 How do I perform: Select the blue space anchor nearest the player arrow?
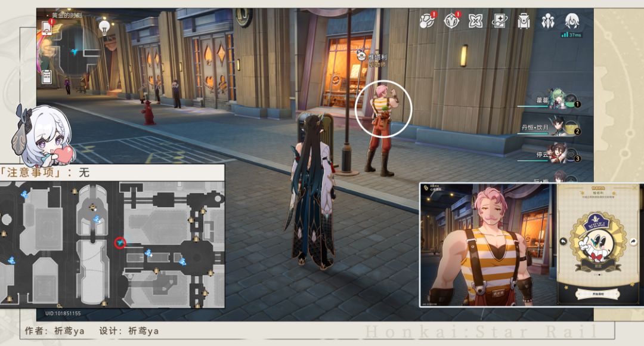click(x=148, y=254)
